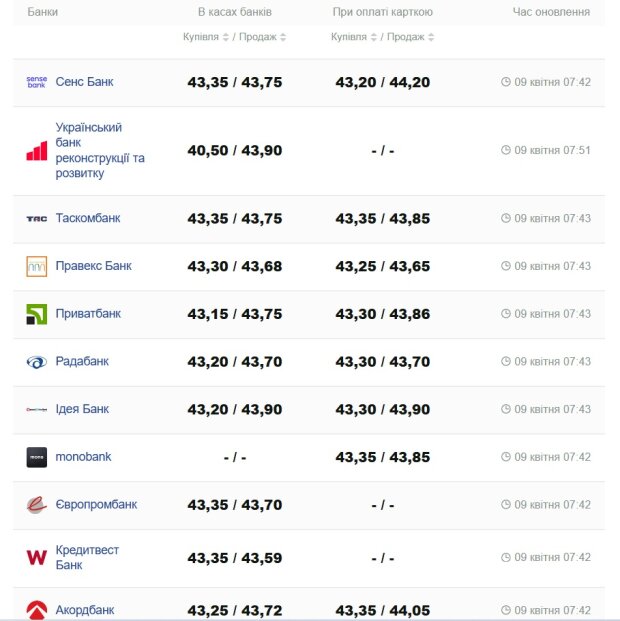Click the Європромбанк logo icon

pos(36,505)
